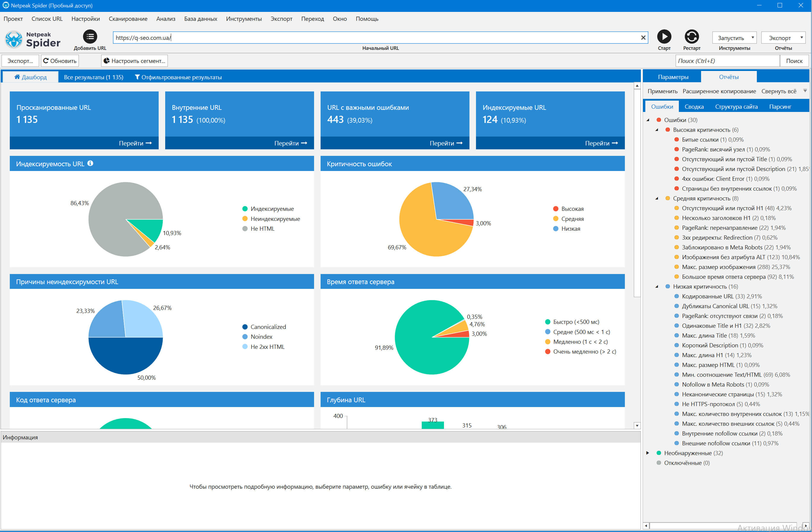Clear the initial URL with X icon
This screenshot has width=812, height=532.
coord(643,38)
